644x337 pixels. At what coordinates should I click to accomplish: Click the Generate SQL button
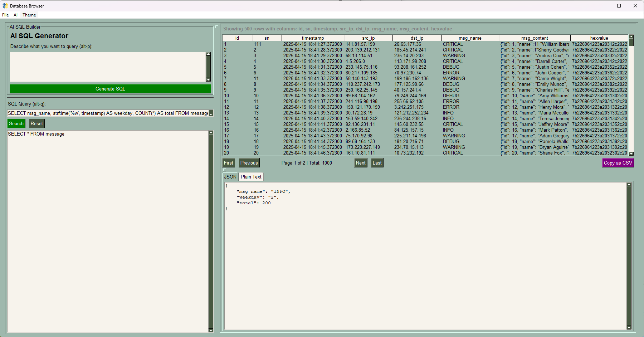pos(110,88)
